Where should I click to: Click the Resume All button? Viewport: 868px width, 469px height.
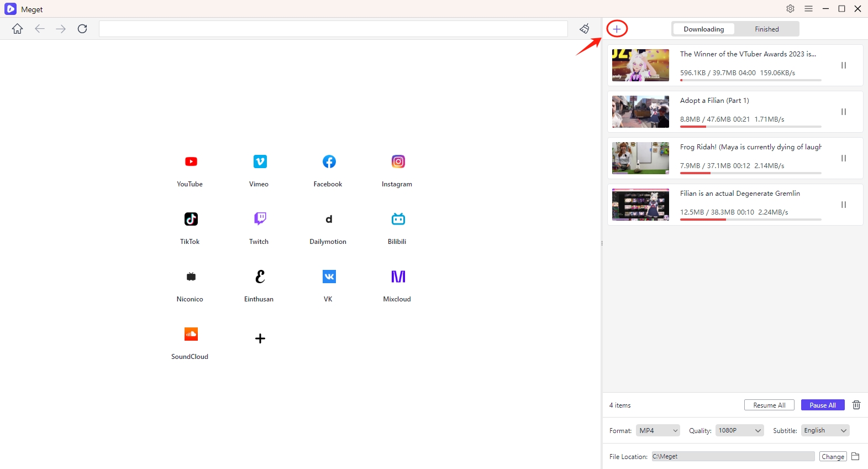(769, 405)
